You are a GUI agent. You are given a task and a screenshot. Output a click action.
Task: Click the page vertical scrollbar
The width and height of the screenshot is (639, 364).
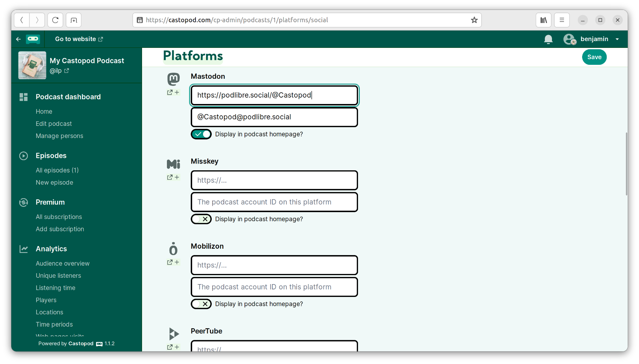626,164
